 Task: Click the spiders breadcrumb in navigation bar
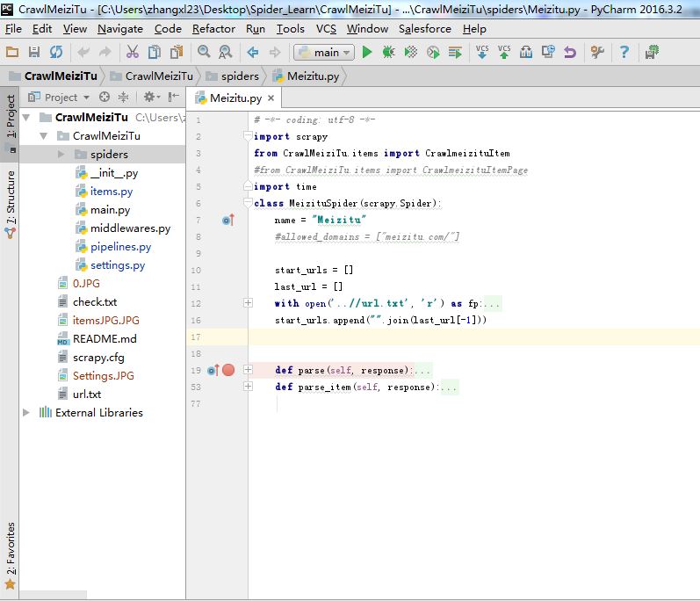point(240,76)
